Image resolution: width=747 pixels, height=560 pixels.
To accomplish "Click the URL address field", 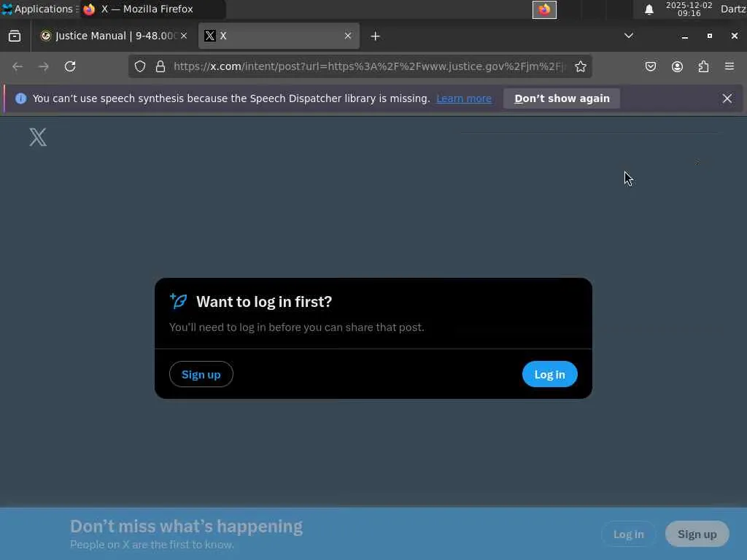I will pos(369,66).
